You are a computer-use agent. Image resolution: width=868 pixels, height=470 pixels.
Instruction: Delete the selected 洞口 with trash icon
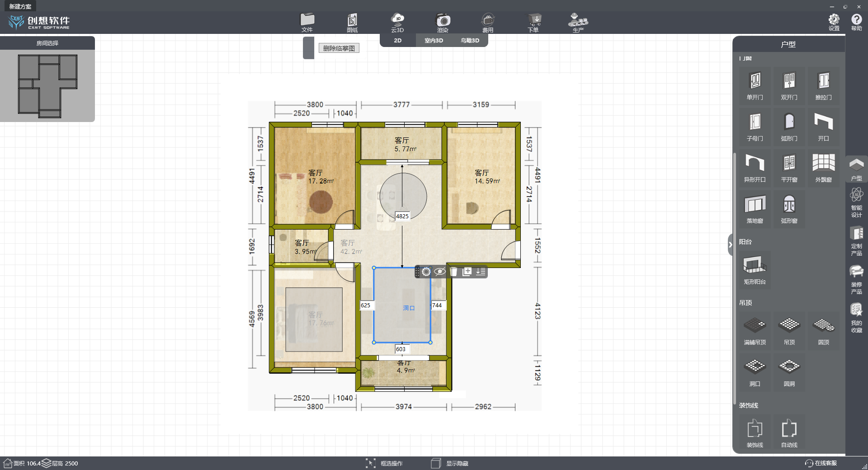[453, 272]
